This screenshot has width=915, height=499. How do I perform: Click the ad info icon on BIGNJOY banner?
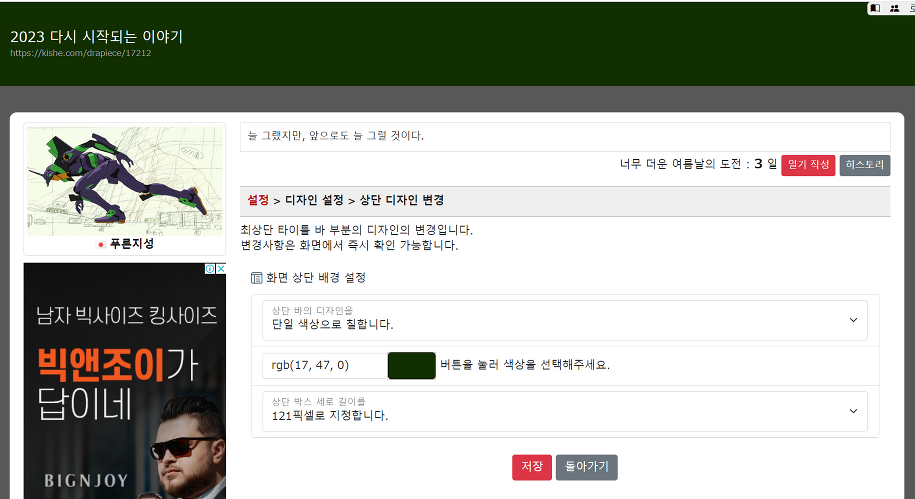(209, 269)
